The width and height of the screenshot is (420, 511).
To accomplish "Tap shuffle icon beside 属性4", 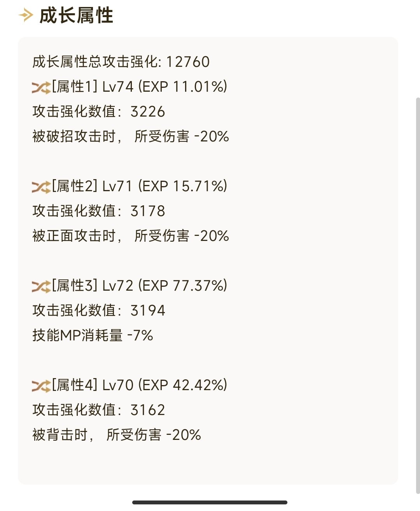I will (x=41, y=386).
